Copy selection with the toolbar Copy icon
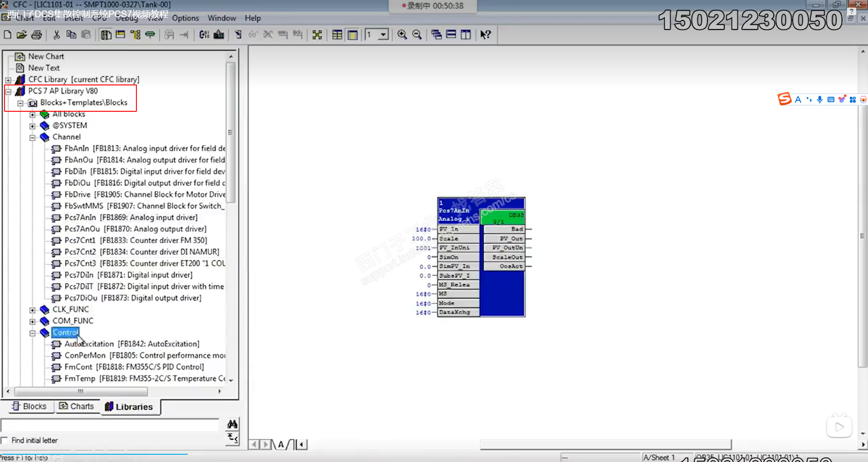Screen dimensions: 868x462 pos(71,35)
